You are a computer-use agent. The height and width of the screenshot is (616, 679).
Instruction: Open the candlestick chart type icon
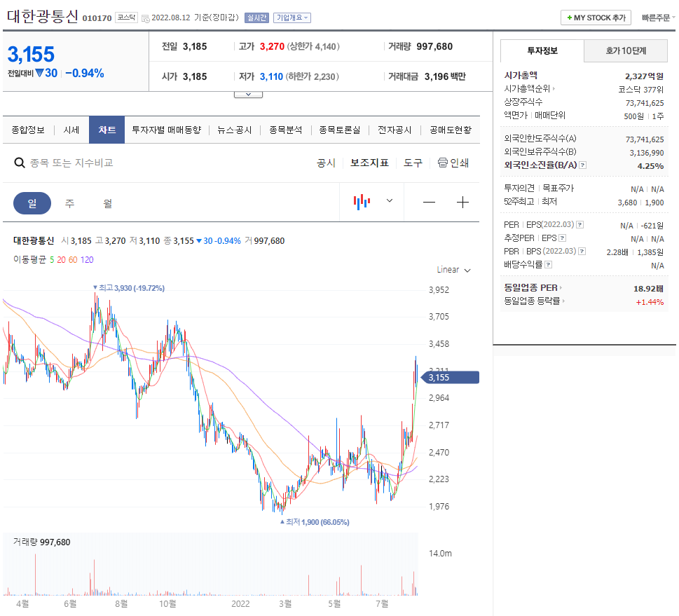(362, 201)
